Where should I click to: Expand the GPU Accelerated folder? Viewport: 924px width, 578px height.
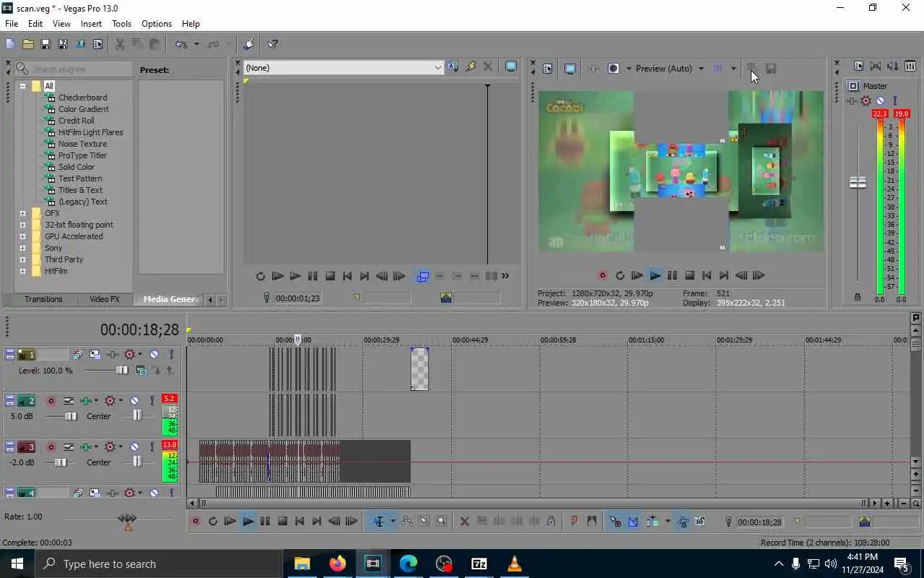(22, 236)
